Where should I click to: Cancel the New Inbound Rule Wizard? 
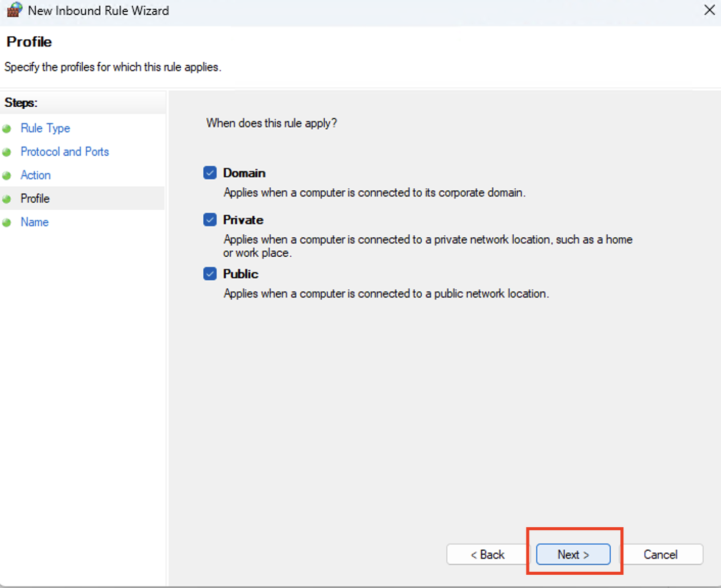660,554
